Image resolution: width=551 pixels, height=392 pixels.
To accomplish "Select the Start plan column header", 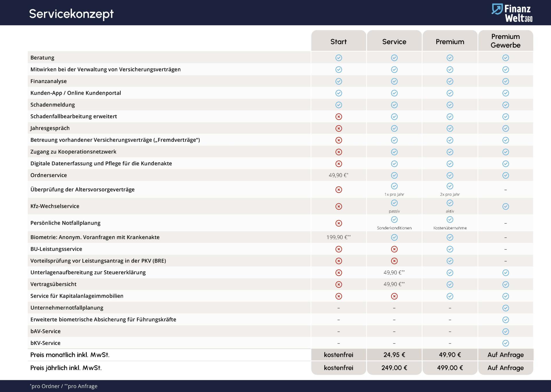I will [x=339, y=41].
